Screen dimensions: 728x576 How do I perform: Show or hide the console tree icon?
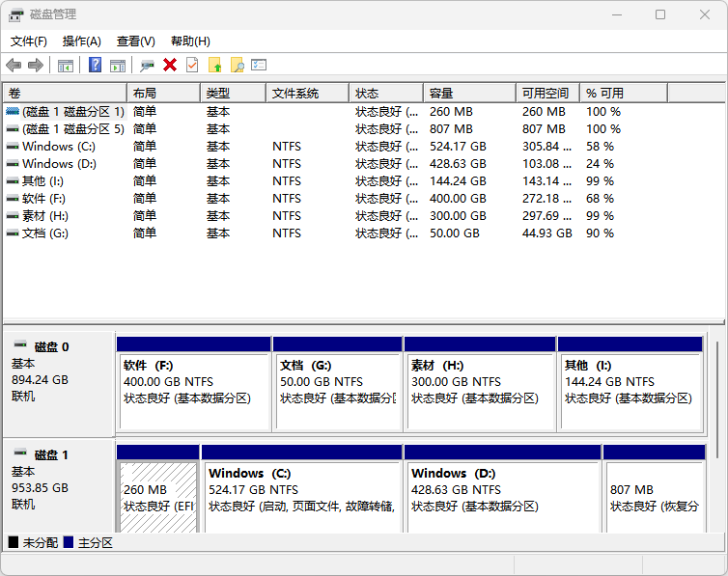[x=66, y=66]
